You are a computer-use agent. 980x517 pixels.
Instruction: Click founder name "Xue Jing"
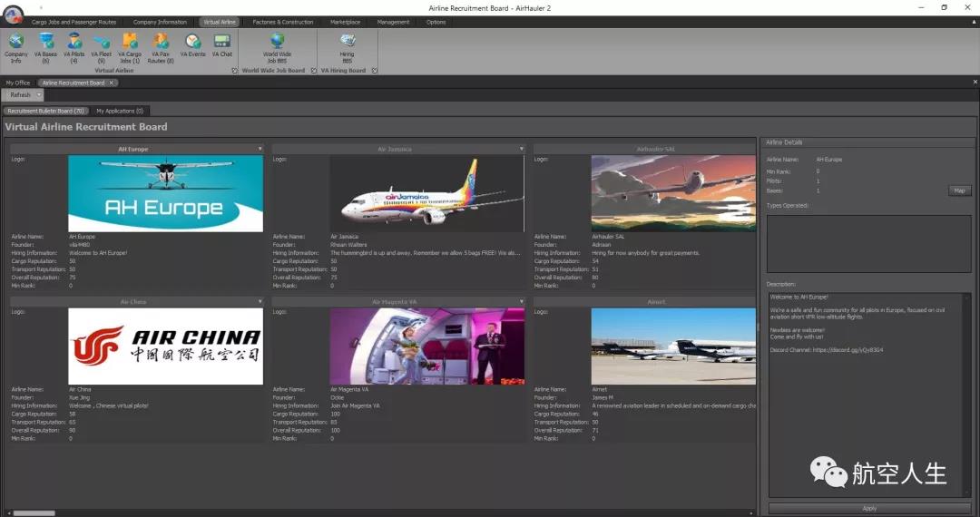coord(79,398)
